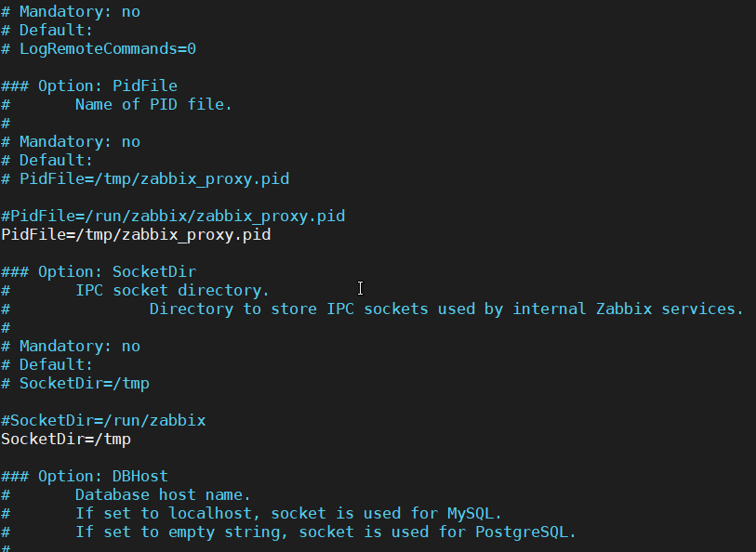Click the line mentioning socket for MySQL
This screenshot has width=756, height=552.
pyautogui.click(x=288, y=513)
